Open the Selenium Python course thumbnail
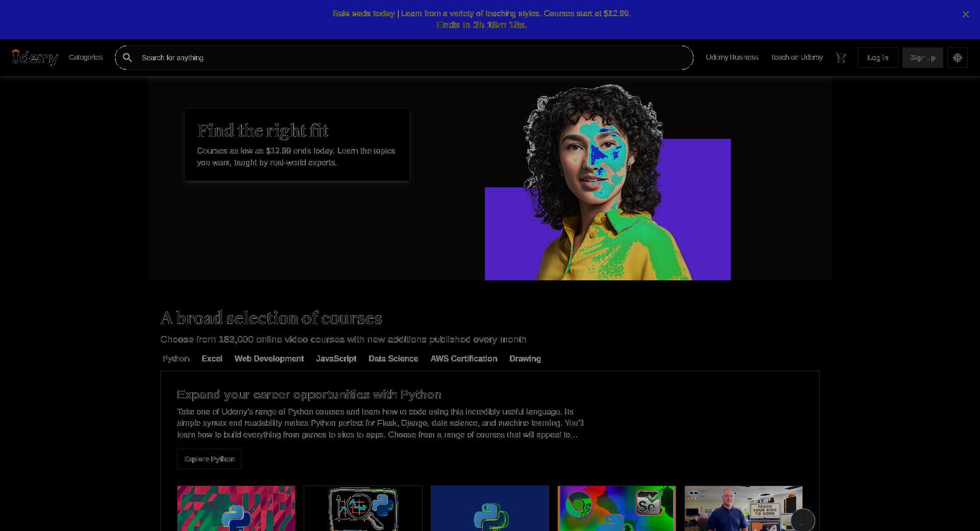This screenshot has width=980, height=531. tap(617, 509)
